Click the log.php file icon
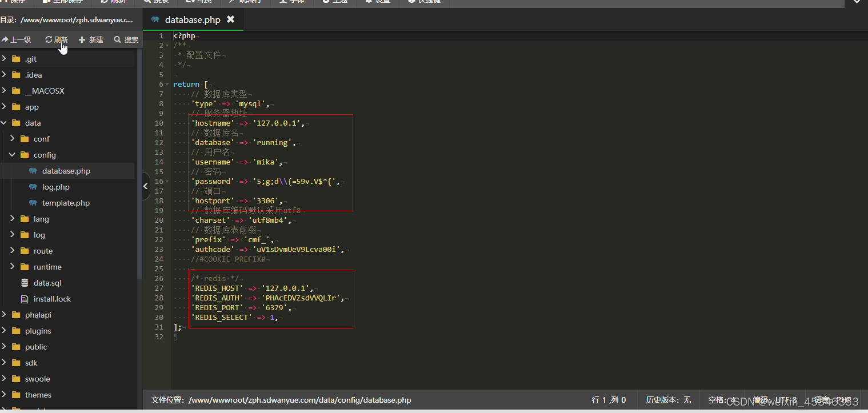This screenshot has height=413, width=868. (x=33, y=187)
